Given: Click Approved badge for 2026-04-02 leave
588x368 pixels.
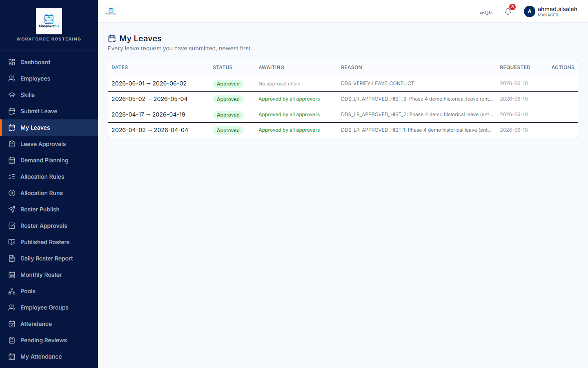Looking at the screenshot, I should pyautogui.click(x=228, y=130).
